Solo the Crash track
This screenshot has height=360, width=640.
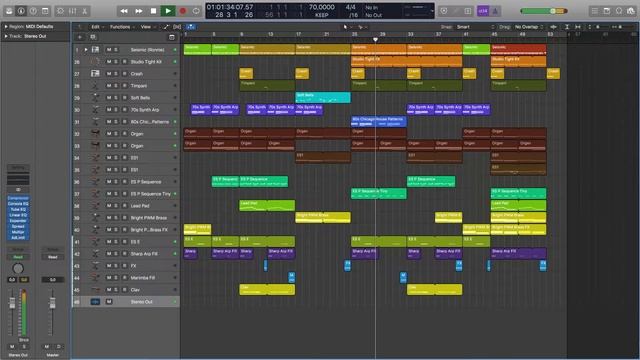pos(116,74)
